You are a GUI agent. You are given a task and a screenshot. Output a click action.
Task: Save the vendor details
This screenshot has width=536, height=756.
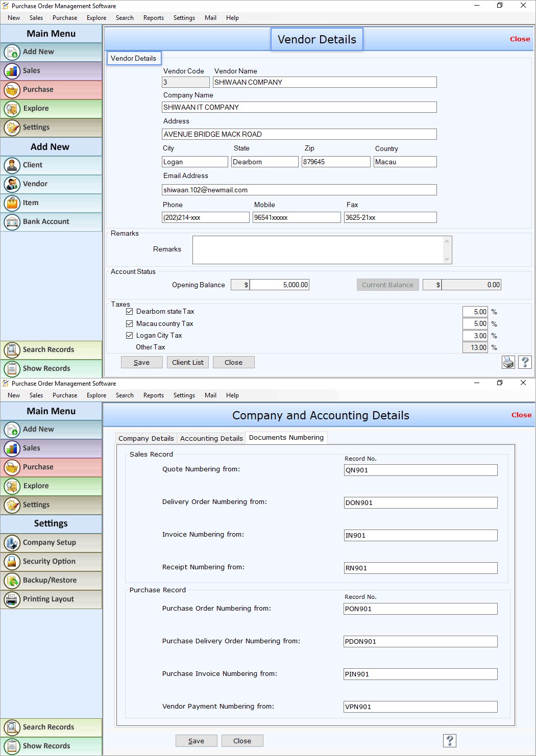click(141, 362)
